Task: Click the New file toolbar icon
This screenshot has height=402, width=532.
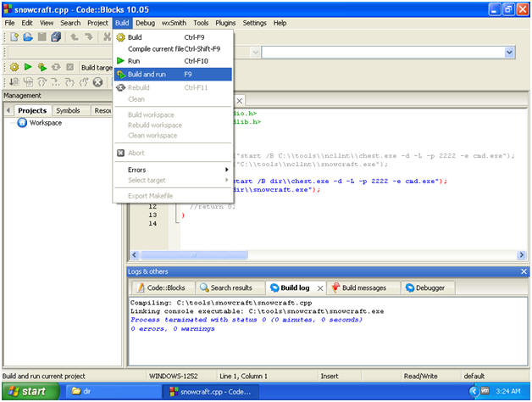Action: click(x=14, y=36)
